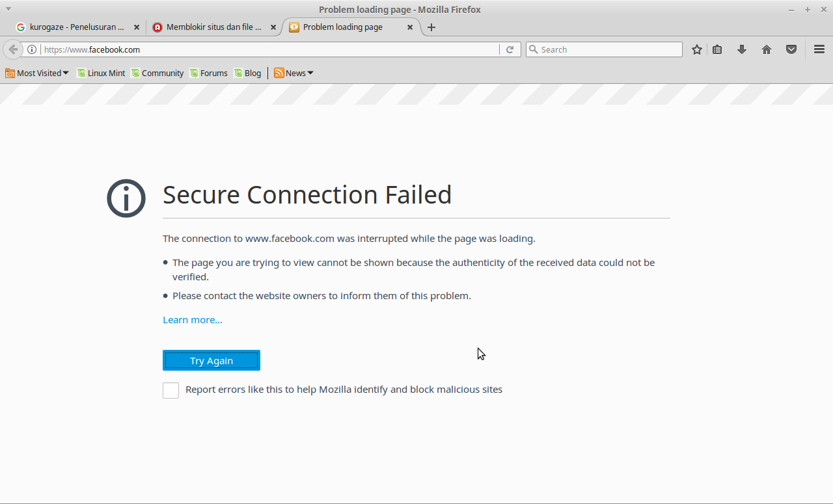Viewport: 833px width, 504px height.
Task: Bookmark this page with the star icon
Action: (696, 49)
